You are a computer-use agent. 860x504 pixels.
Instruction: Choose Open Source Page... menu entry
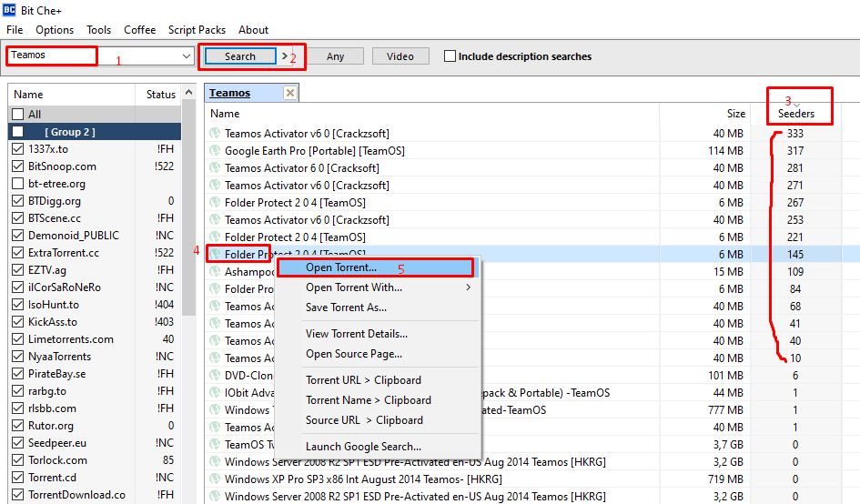point(378,354)
